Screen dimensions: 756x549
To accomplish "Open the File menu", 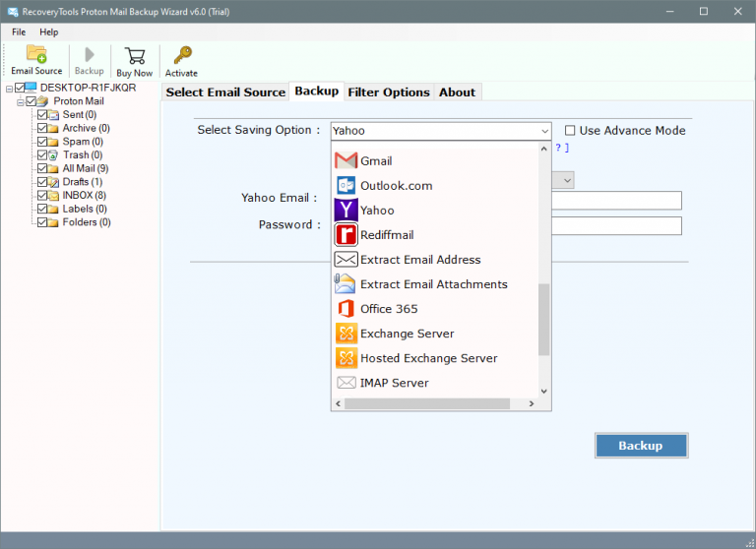I will click(x=19, y=31).
